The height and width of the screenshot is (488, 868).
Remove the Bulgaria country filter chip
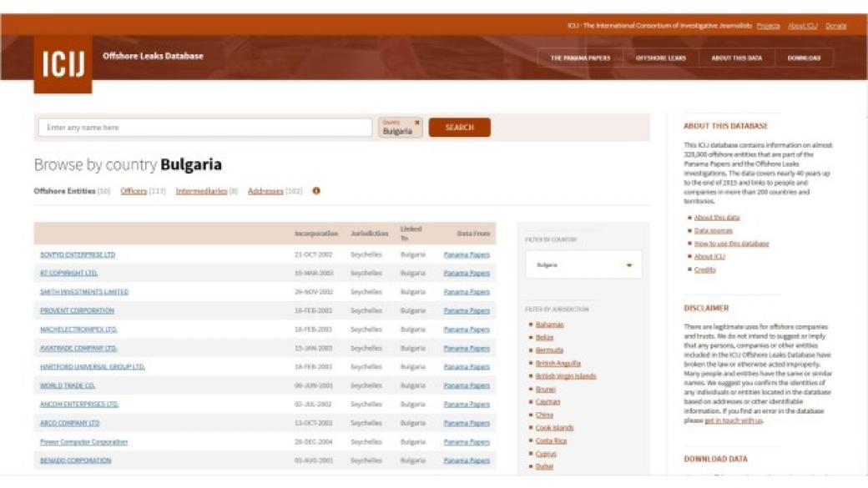point(416,123)
